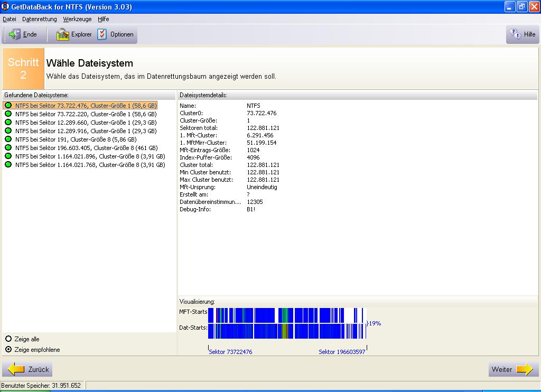Click green status dot for Sektor 12.289.916
541x392 pixels.
click(8, 131)
